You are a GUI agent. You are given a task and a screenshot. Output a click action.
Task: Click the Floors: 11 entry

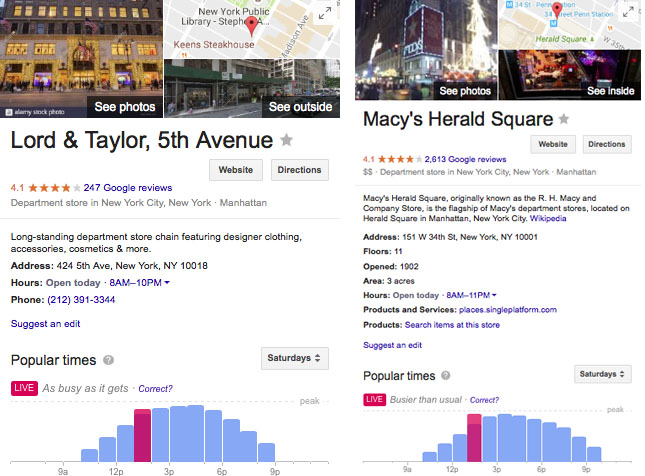coord(383,251)
